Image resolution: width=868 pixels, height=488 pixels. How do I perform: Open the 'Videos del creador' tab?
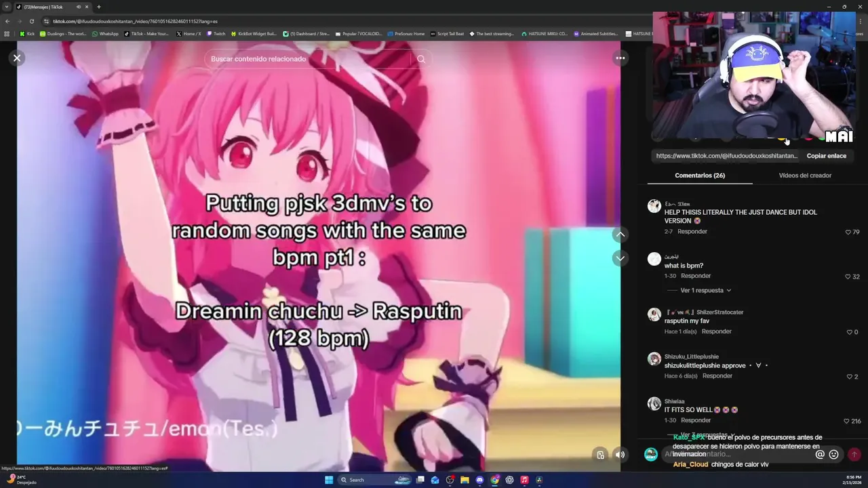tap(805, 176)
